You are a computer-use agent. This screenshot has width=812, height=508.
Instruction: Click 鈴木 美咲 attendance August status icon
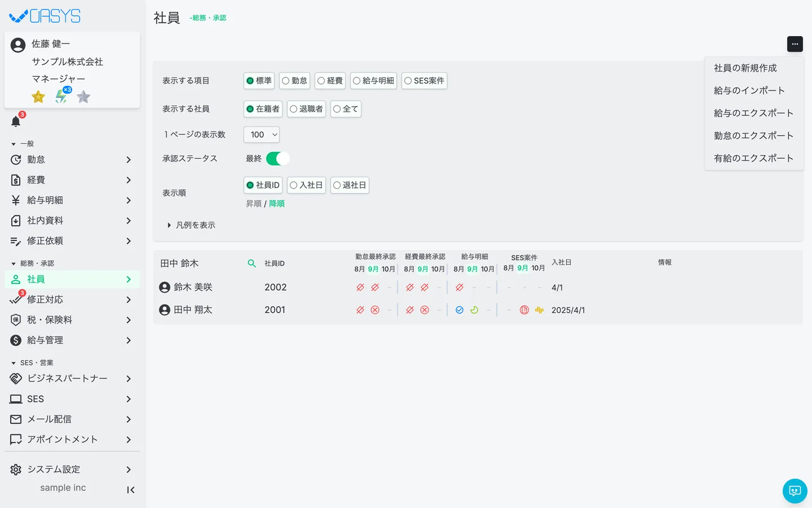point(360,287)
